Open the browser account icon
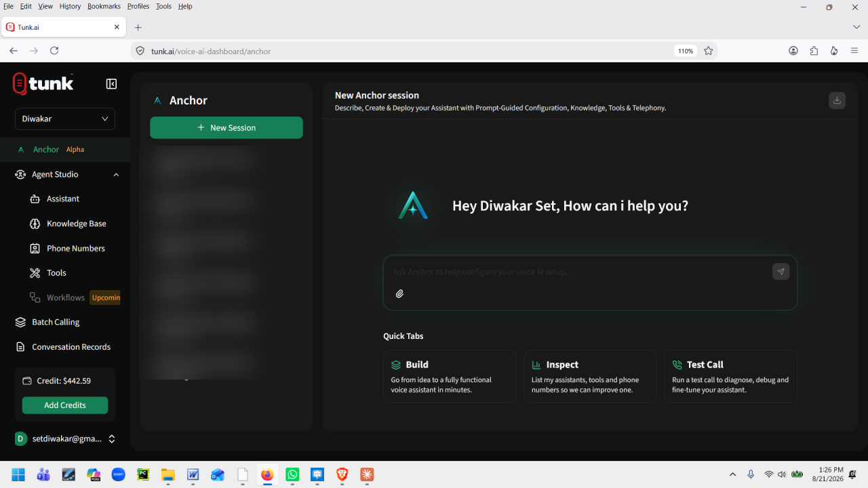The width and height of the screenshot is (868, 488). pos(793,51)
